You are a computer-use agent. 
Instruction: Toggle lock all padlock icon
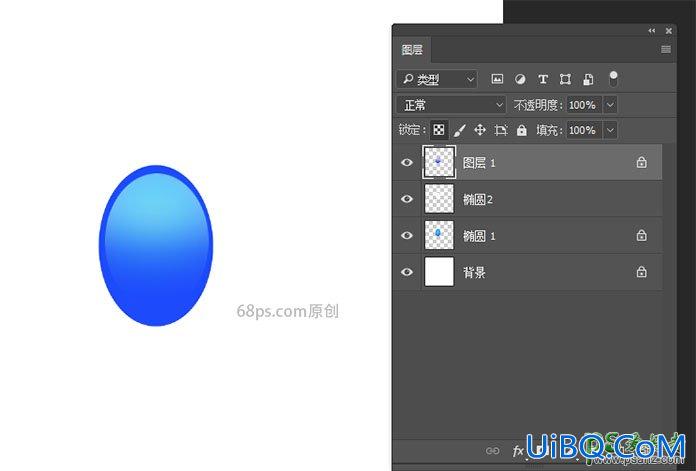tap(522, 130)
